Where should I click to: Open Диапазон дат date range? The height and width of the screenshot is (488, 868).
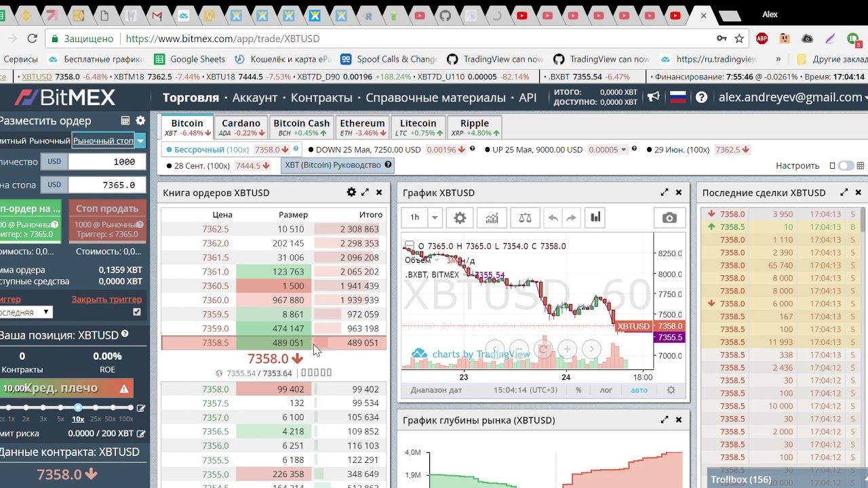[436, 390]
